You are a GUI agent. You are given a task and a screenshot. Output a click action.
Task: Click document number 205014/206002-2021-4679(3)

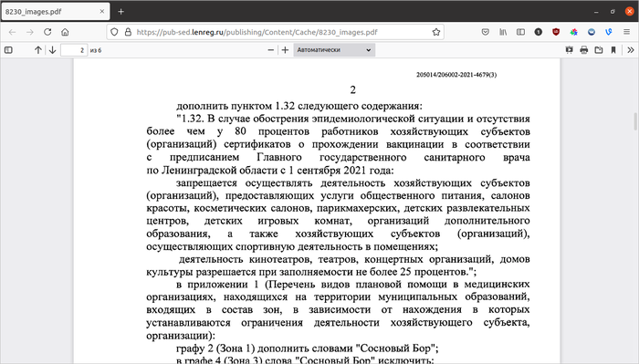click(x=456, y=75)
